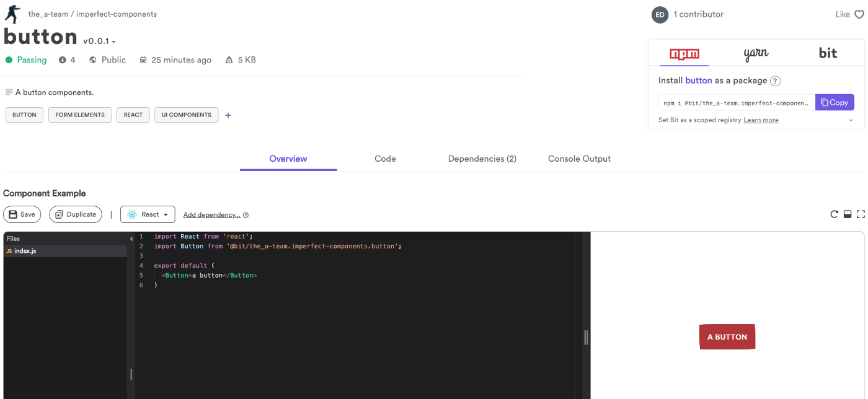Enter fullscreen preview mode
The width and height of the screenshot is (868, 399).
coord(861,214)
